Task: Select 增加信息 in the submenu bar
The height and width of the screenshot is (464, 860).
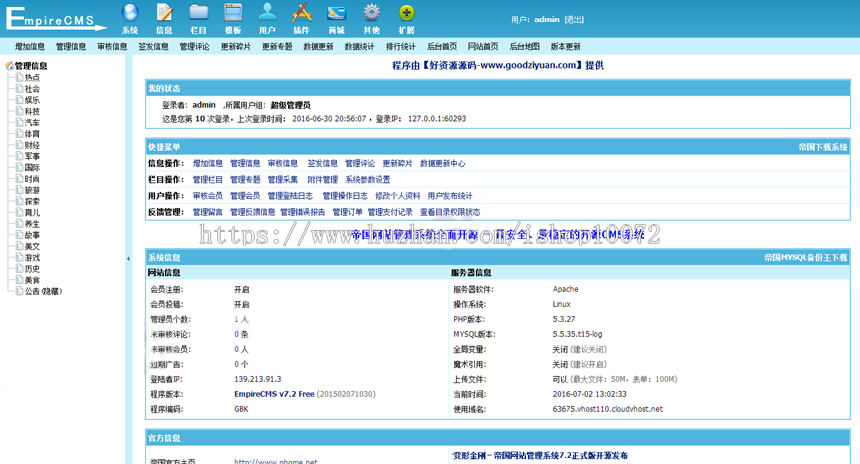Action: point(30,47)
